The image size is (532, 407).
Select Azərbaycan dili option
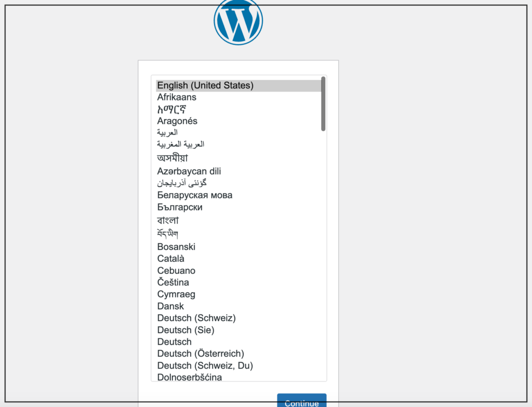coord(238,172)
